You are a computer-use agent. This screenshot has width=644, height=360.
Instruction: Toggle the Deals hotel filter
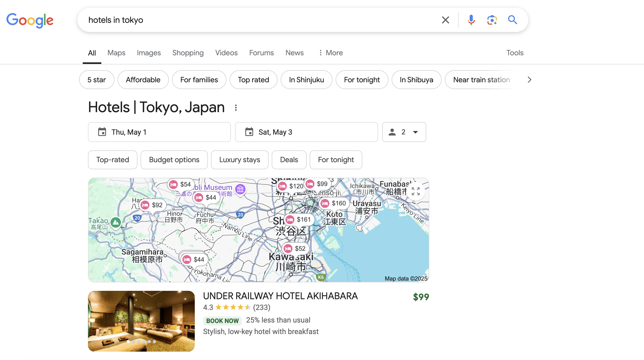(x=289, y=160)
